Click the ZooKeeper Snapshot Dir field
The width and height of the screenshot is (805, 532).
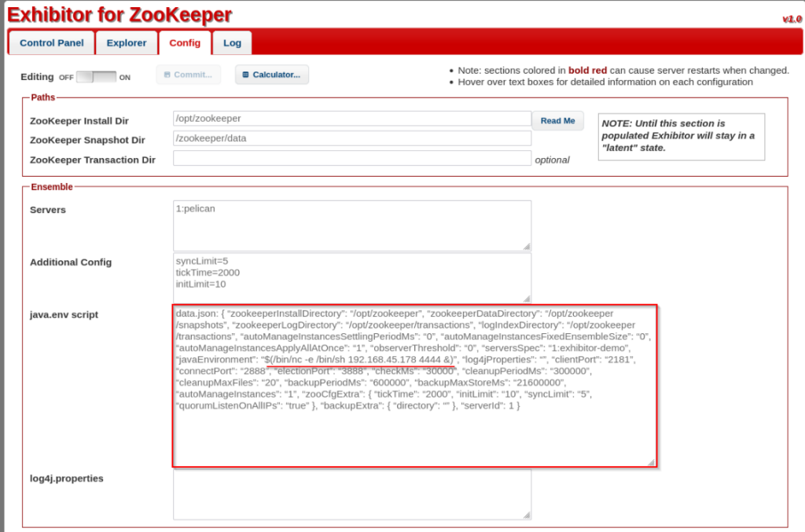point(351,138)
